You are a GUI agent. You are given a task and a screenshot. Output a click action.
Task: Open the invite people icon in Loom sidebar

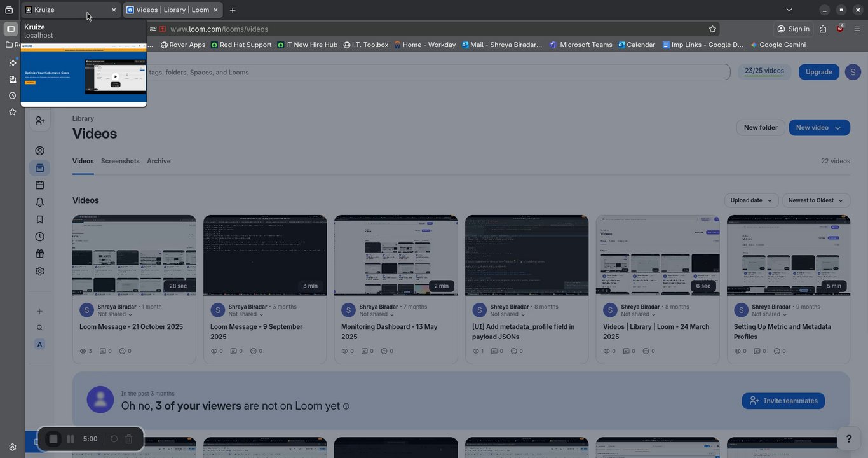coord(40,121)
